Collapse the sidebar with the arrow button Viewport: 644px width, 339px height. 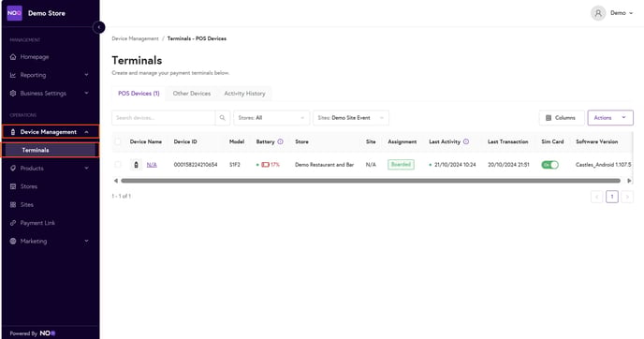(98, 27)
